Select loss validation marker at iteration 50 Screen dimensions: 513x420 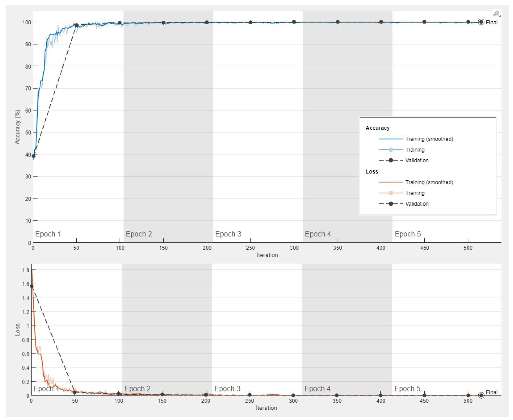pos(75,392)
